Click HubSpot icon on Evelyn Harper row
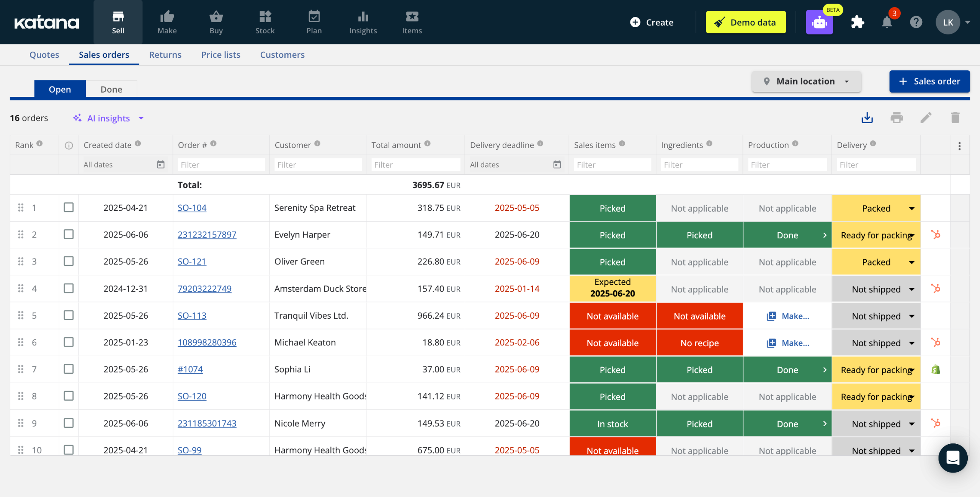Screen dimensions: 980x497 point(936,235)
